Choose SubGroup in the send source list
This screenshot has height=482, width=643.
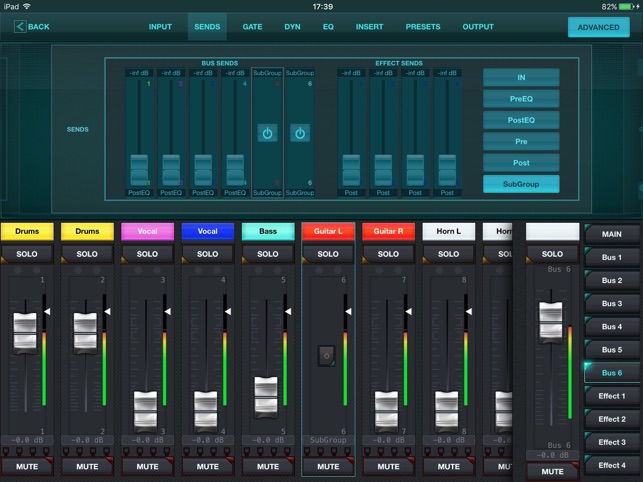pos(521,184)
